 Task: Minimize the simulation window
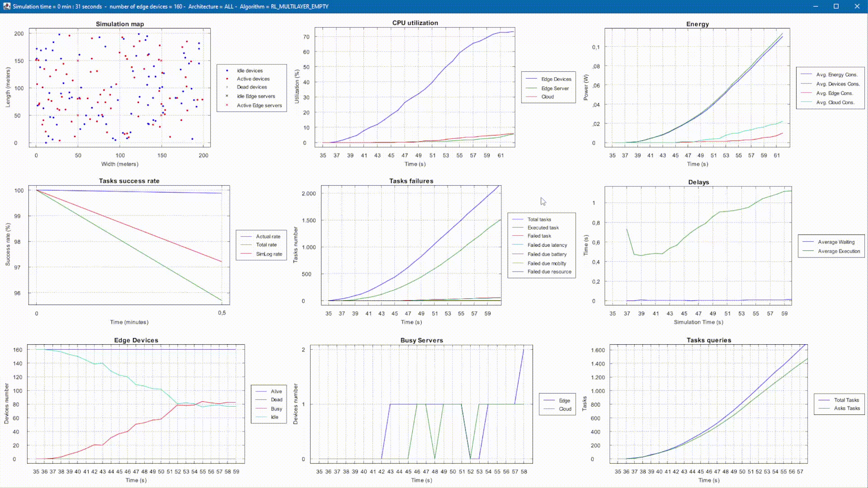pos(816,6)
